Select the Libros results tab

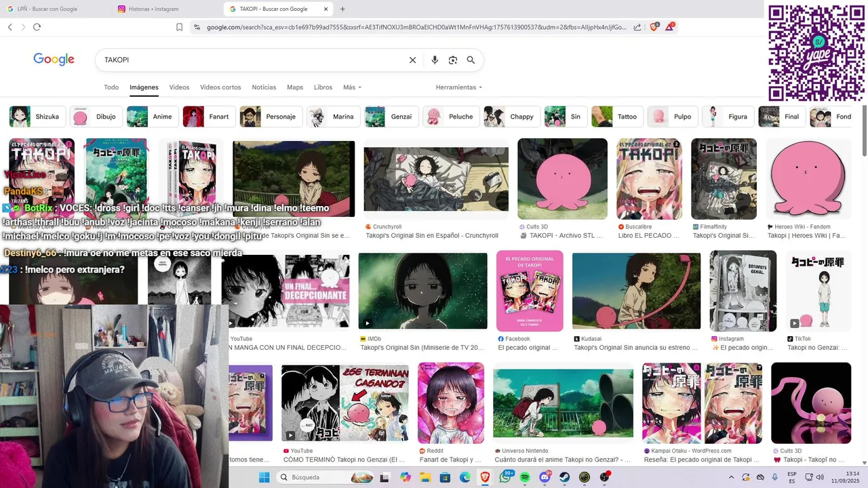pos(323,87)
